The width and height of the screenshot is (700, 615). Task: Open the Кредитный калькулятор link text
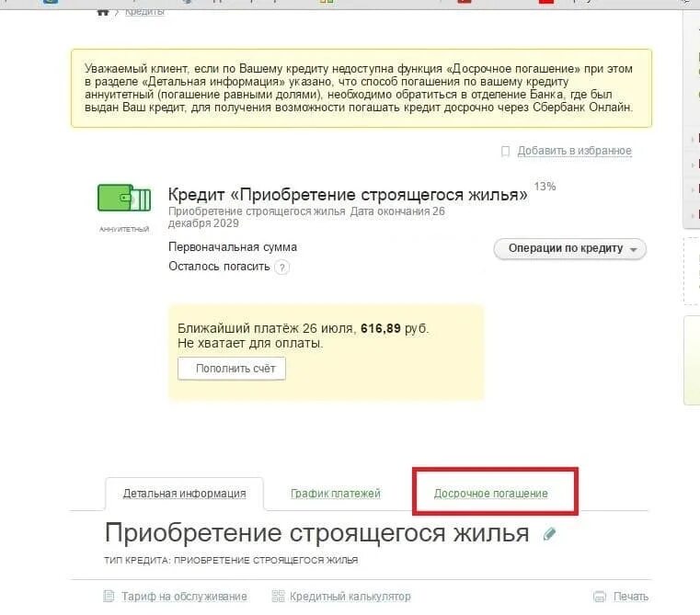(x=350, y=597)
